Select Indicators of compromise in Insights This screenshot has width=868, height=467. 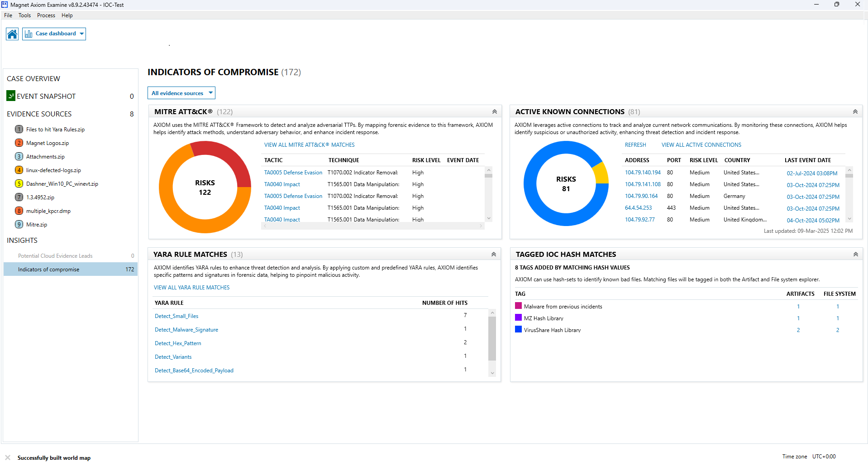click(48, 270)
